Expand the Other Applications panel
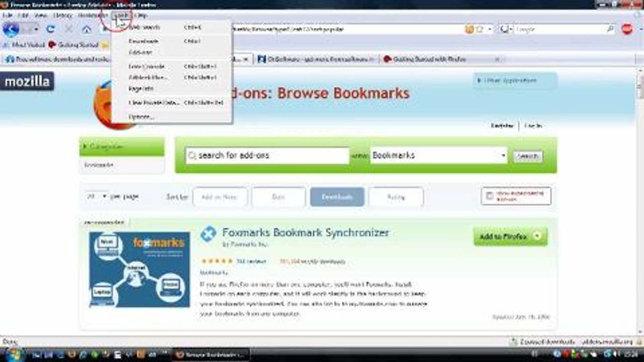Viewport: 644px width, 362px height. pos(515,80)
